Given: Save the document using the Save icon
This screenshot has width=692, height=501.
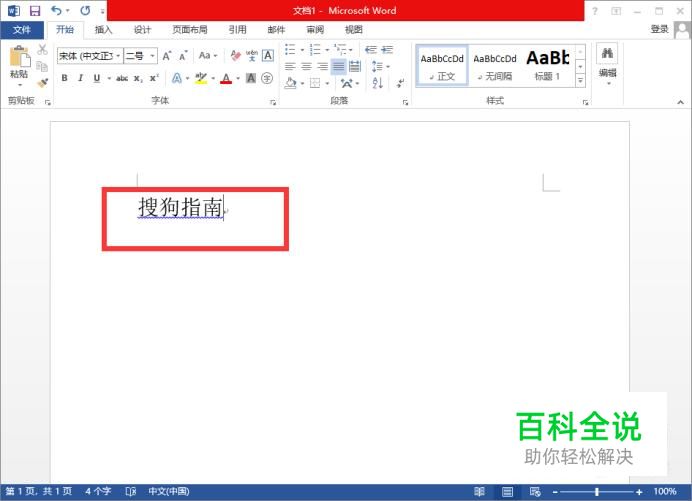Looking at the screenshot, I should 35,11.
